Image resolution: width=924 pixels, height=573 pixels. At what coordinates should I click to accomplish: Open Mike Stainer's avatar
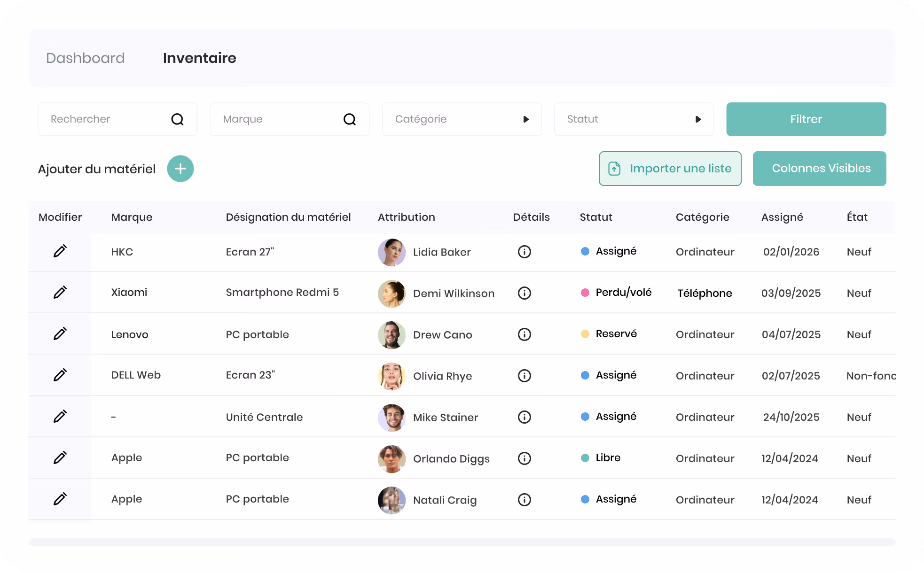pyautogui.click(x=392, y=418)
